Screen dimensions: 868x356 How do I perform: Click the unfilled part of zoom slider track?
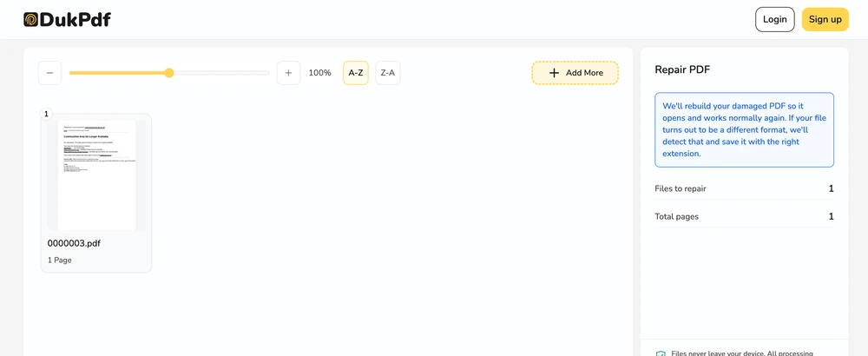221,73
